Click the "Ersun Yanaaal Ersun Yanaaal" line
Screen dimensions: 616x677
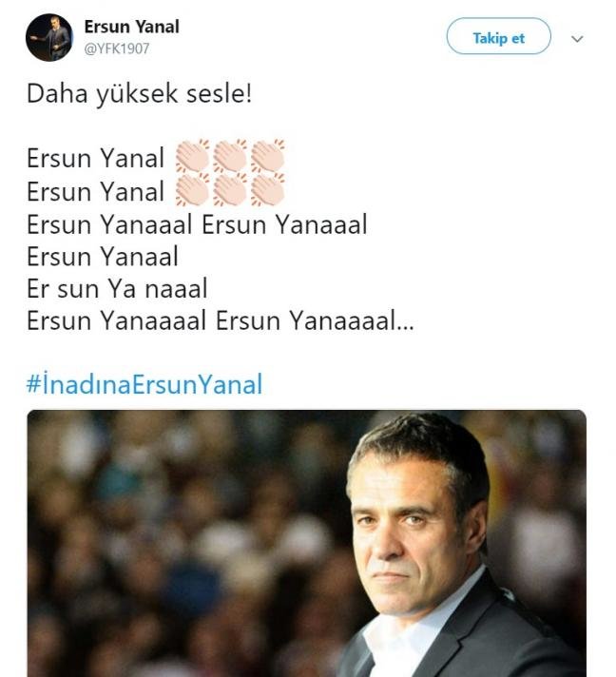(x=197, y=224)
